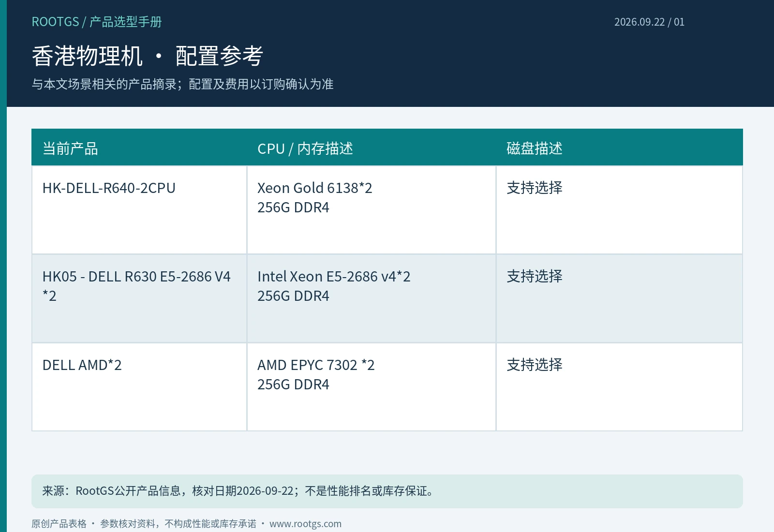Click the title 香港物理机 · 配置参考

coord(148,56)
